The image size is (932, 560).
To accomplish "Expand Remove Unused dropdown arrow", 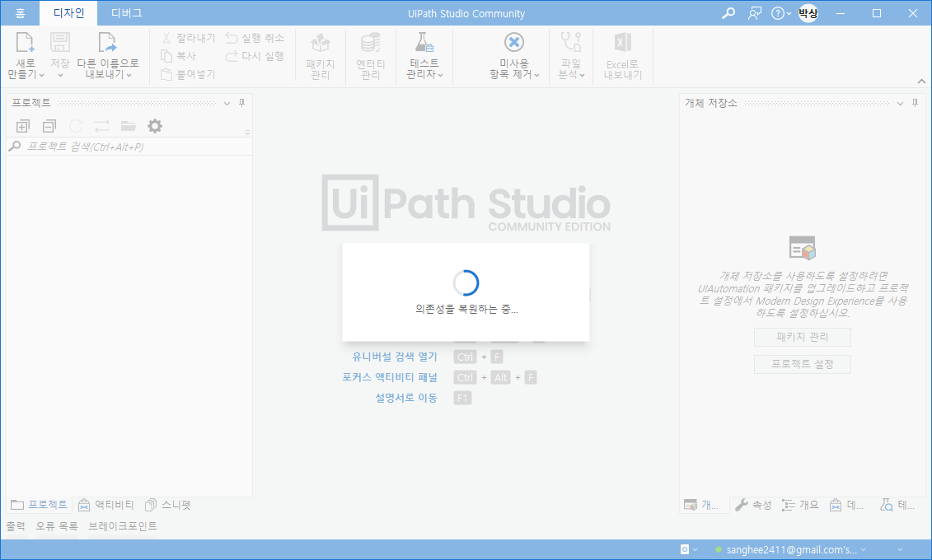I will click(x=536, y=76).
